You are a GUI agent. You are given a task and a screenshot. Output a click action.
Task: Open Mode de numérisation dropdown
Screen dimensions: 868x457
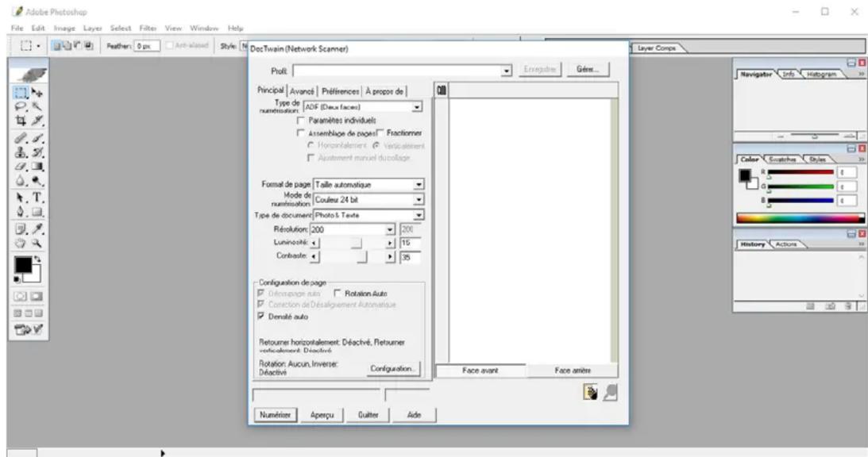(x=419, y=199)
